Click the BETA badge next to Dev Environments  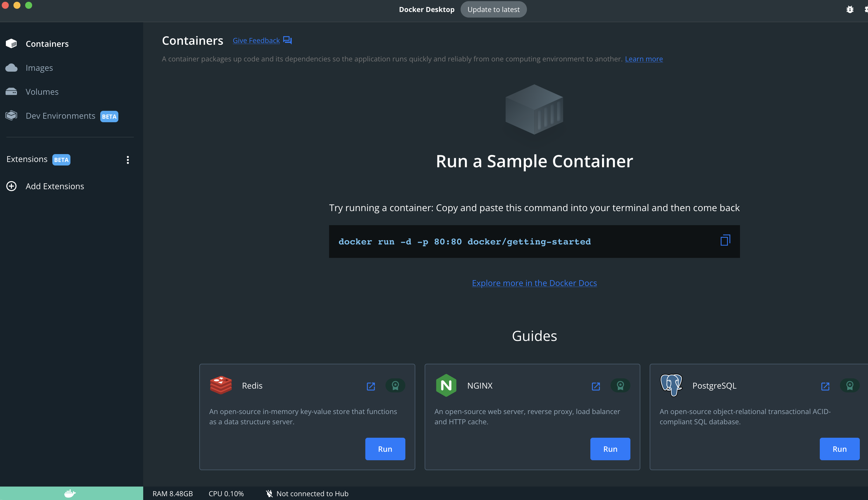click(109, 116)
